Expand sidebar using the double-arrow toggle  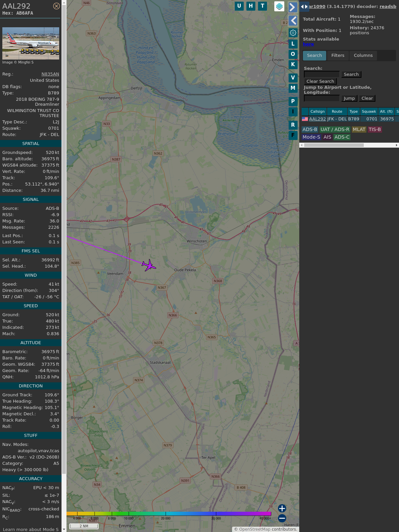click(x=304, y=7)
